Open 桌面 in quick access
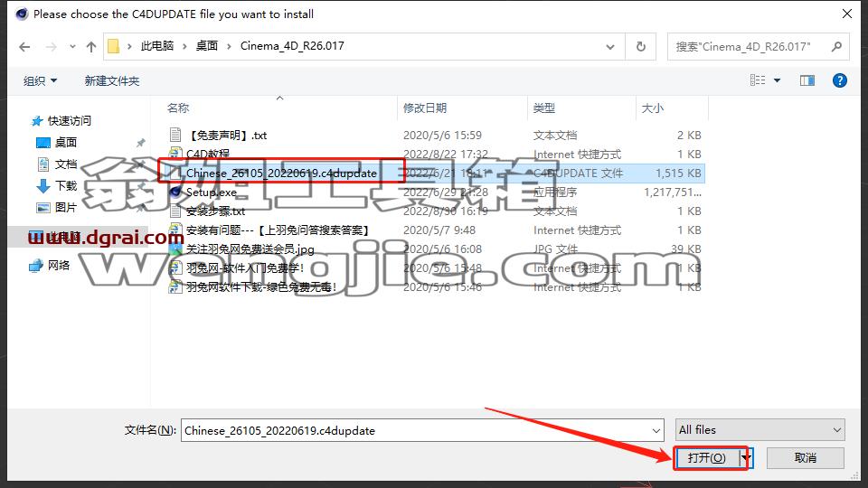 click(x=66, y=142)
